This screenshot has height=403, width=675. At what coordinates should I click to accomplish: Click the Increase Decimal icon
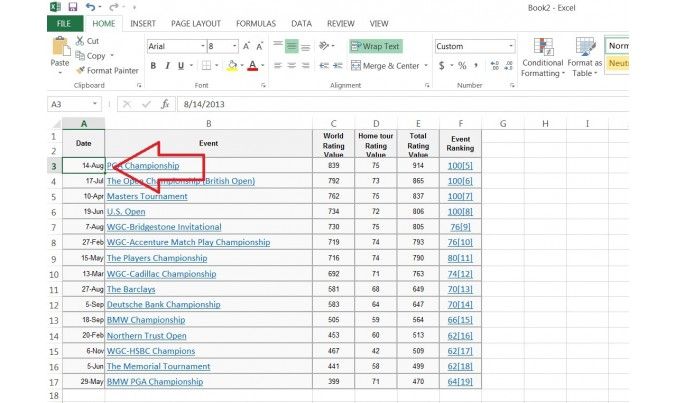click(495, 65)
